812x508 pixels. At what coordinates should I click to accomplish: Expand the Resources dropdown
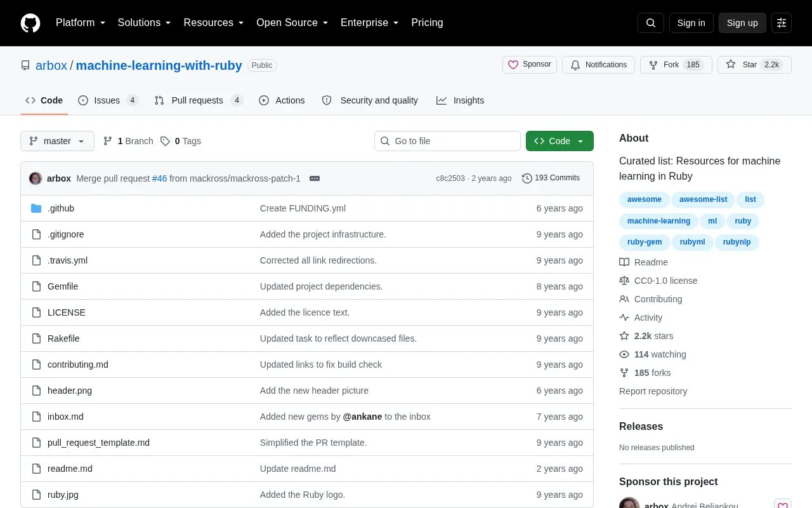coord(214,23)
